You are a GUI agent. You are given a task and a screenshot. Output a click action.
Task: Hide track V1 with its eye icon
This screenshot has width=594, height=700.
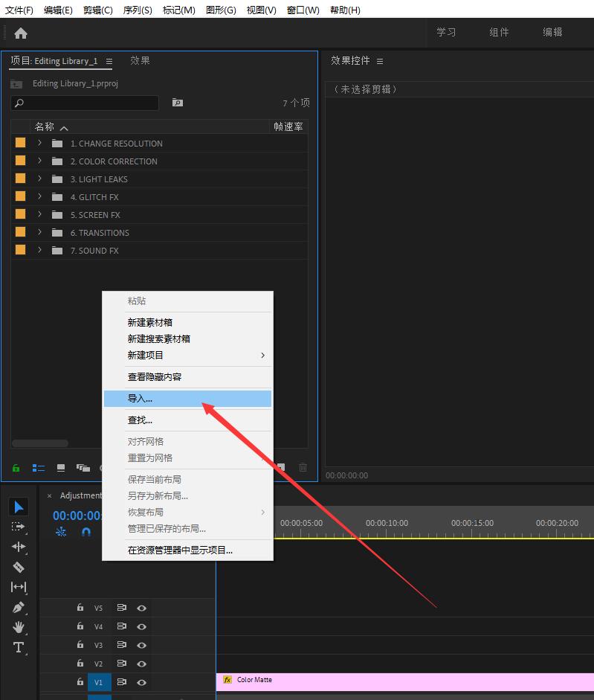coord(141,682)
